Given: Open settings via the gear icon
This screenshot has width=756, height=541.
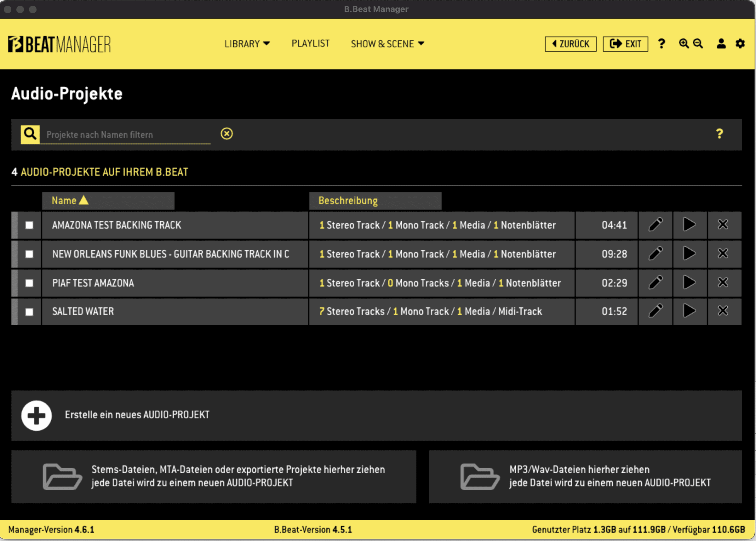Looking at the screenshot, I should coord(740,44).
